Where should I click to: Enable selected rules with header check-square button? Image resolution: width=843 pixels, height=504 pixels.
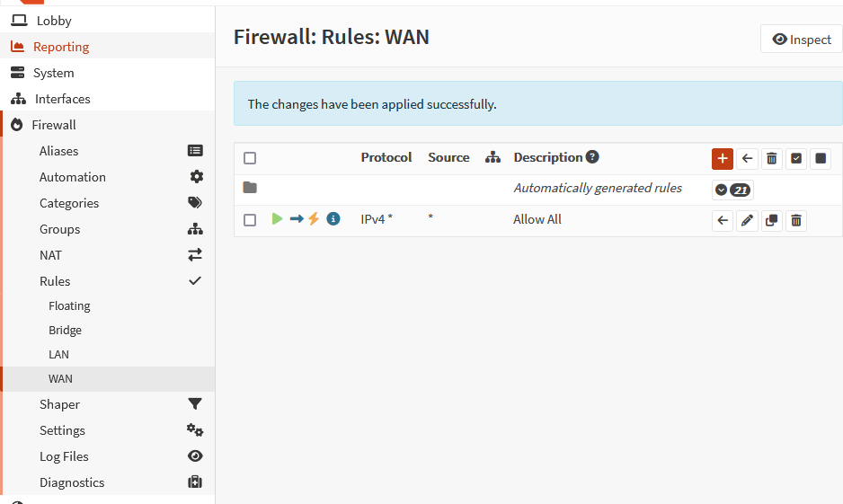[795, 159]
